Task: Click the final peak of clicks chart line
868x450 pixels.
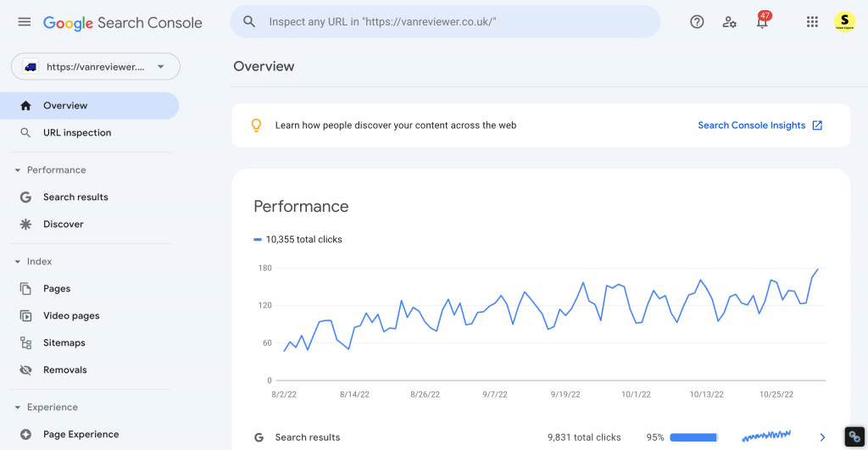Action: [818, 269]
